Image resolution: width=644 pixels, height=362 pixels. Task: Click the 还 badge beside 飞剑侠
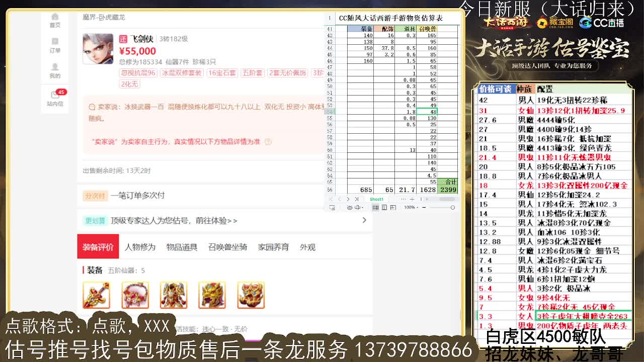pyautogui.click(x=123, y=39)
